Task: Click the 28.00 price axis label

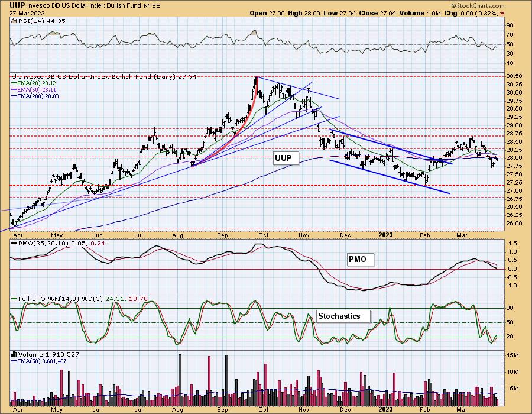Action: [x=514, y=158]
